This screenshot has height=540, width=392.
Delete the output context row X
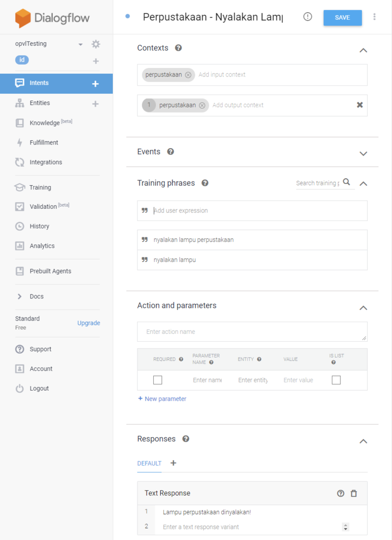[360, 105]
